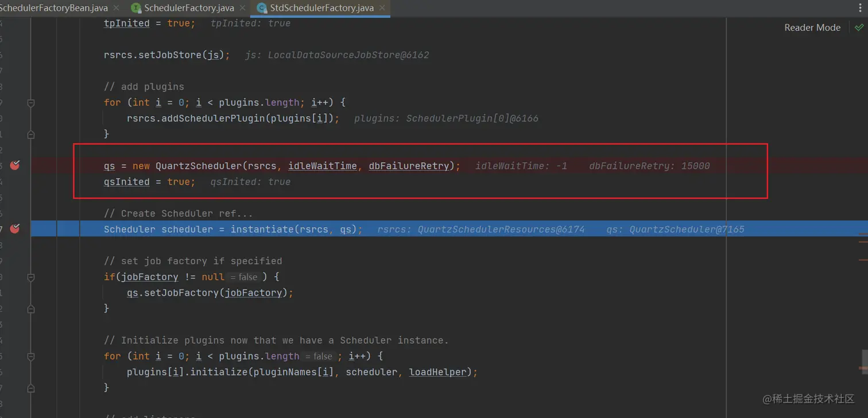Click inline hint 'plugins: SchedulerPlugin[0]@6166'
The height and width of the screenshot is (418, 868).
point(446,118)
